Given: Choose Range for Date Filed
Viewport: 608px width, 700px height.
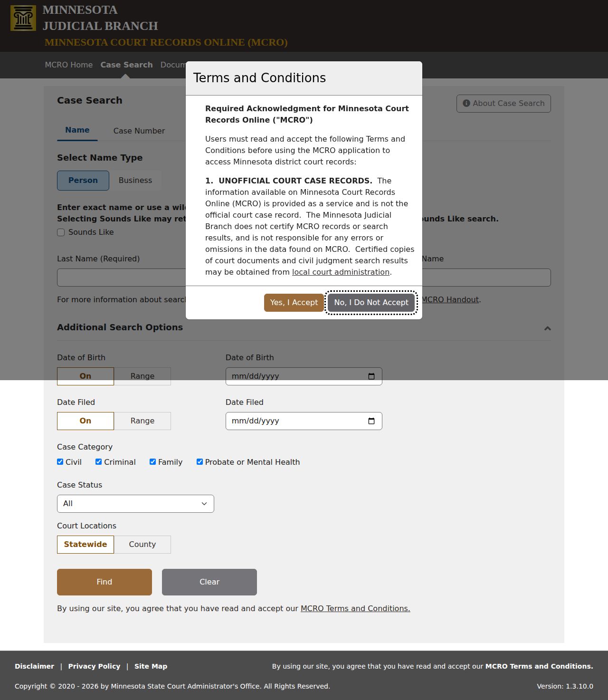Looking at the screenshot, I should pyautogui.click(x=142, y=421).
